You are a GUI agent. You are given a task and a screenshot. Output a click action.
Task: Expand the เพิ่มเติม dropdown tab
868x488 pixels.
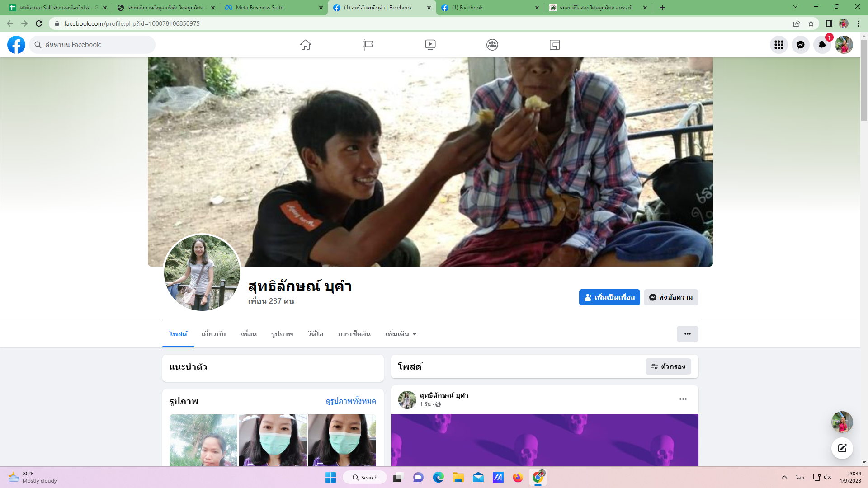pos(401,334)
